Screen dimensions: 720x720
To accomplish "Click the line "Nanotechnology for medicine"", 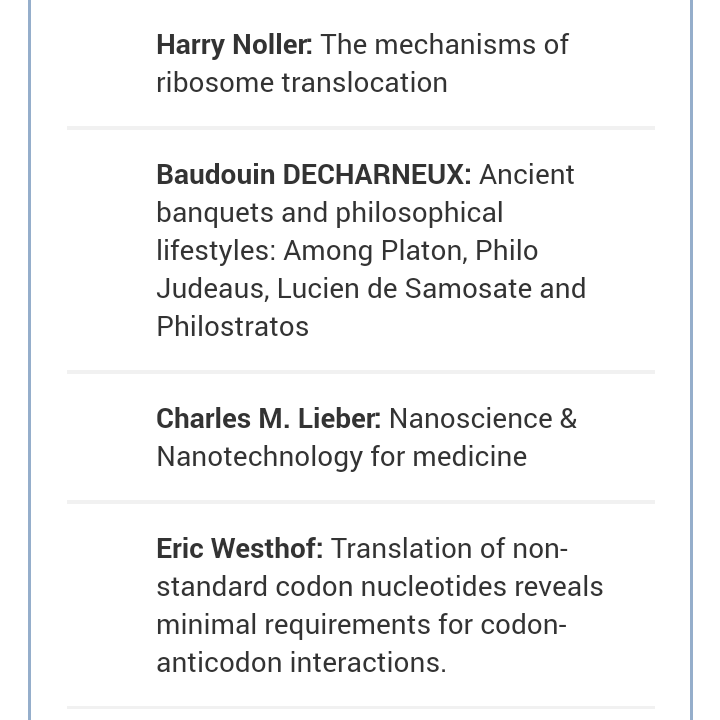I will (341, 457).
